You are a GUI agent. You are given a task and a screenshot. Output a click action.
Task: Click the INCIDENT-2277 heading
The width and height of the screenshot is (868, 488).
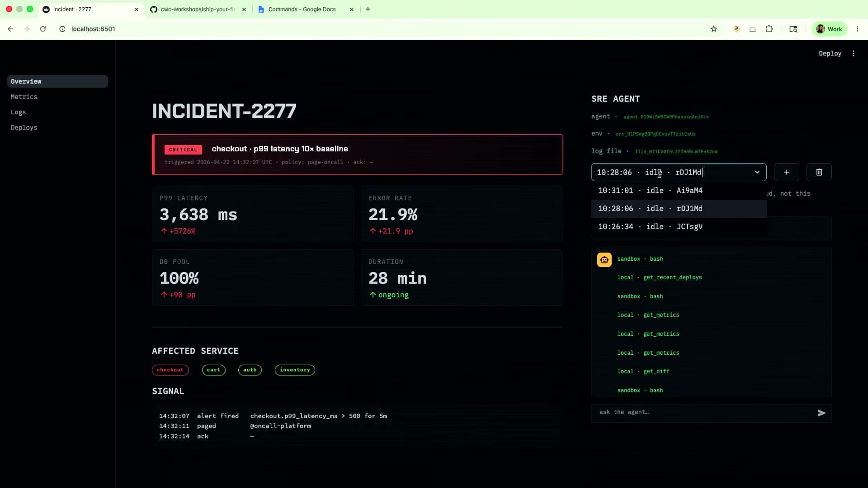(x=224, y=111)
